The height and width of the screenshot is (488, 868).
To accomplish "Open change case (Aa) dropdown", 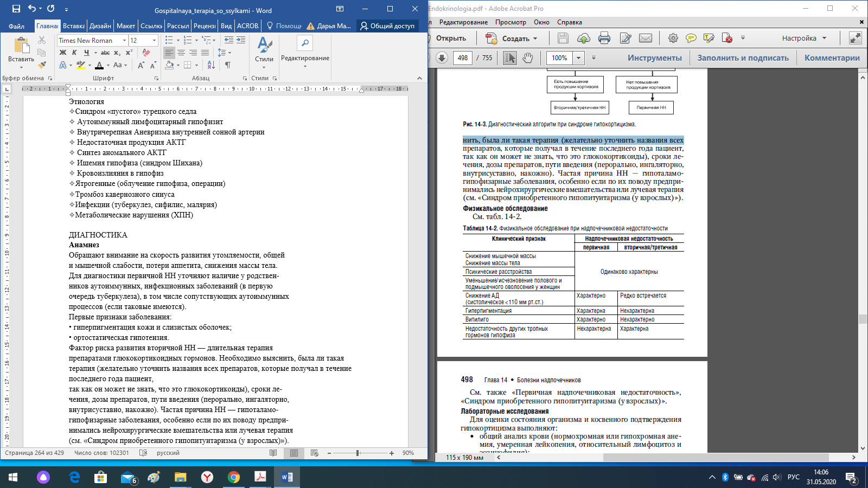I will (x=119, y=65).
